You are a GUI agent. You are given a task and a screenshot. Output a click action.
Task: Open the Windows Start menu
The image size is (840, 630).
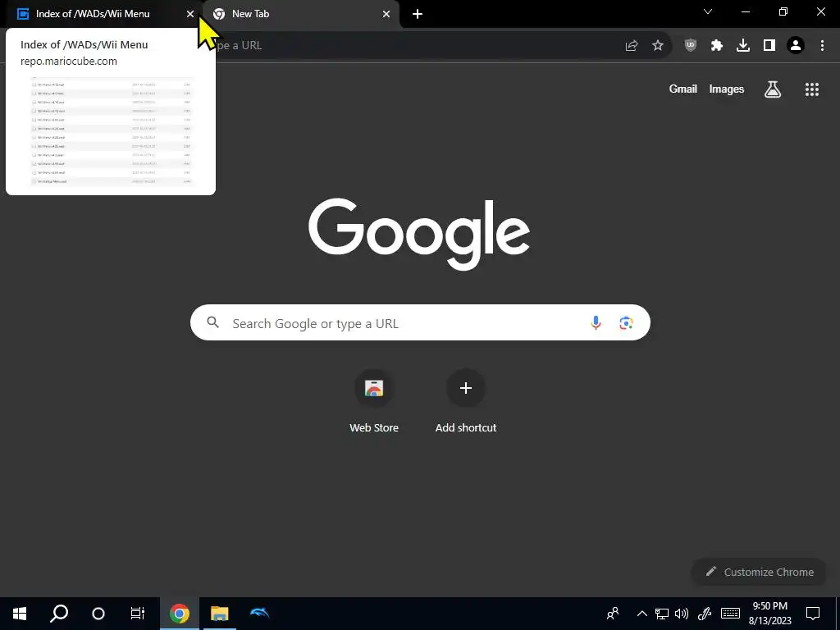click(20, 614)
